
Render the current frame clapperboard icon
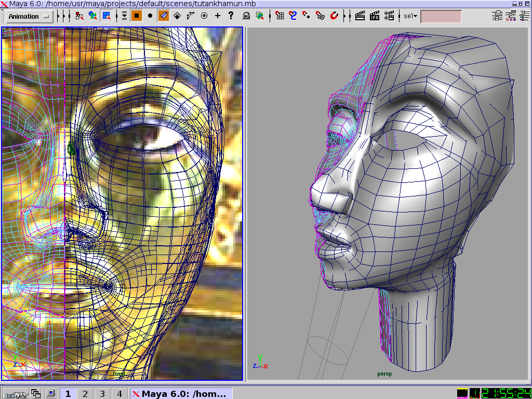click(360, 16)
